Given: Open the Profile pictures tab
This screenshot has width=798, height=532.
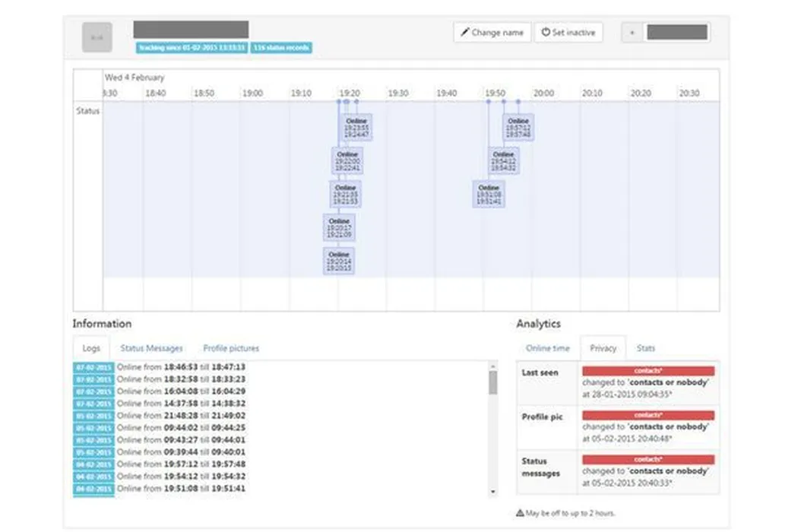Looking at the screenshot, I should click(231, 348).
